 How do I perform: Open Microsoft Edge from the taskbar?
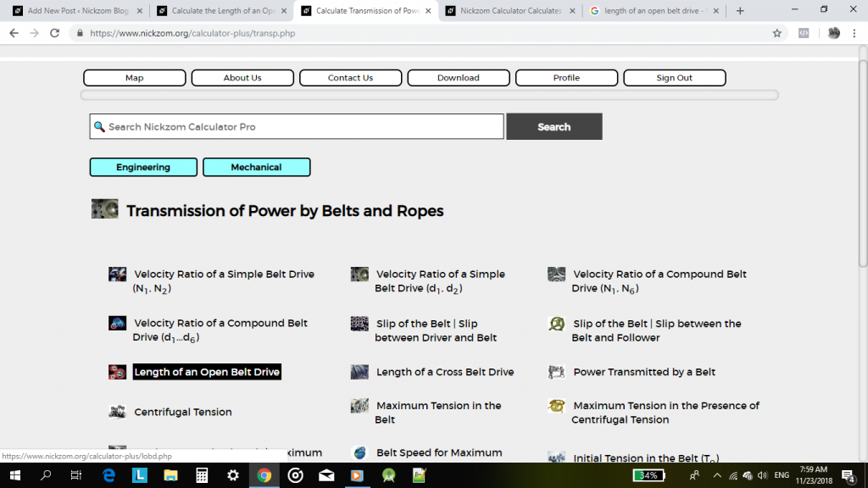108,475
